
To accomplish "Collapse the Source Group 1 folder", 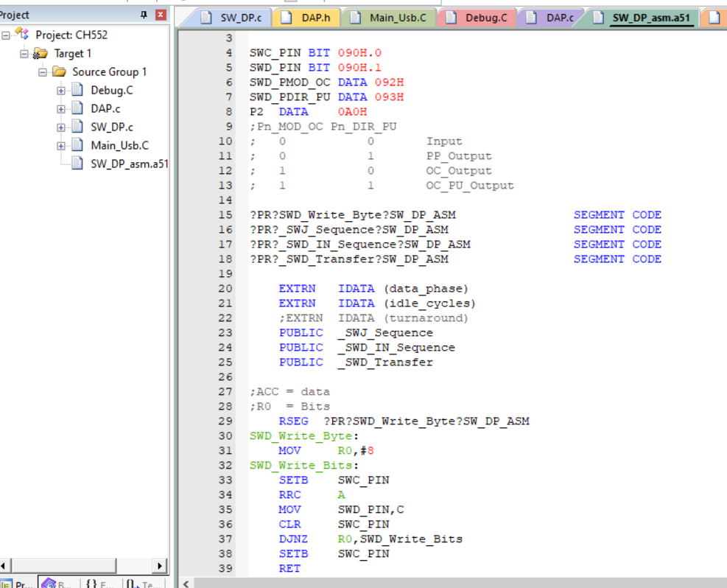I will pos(42,71).
